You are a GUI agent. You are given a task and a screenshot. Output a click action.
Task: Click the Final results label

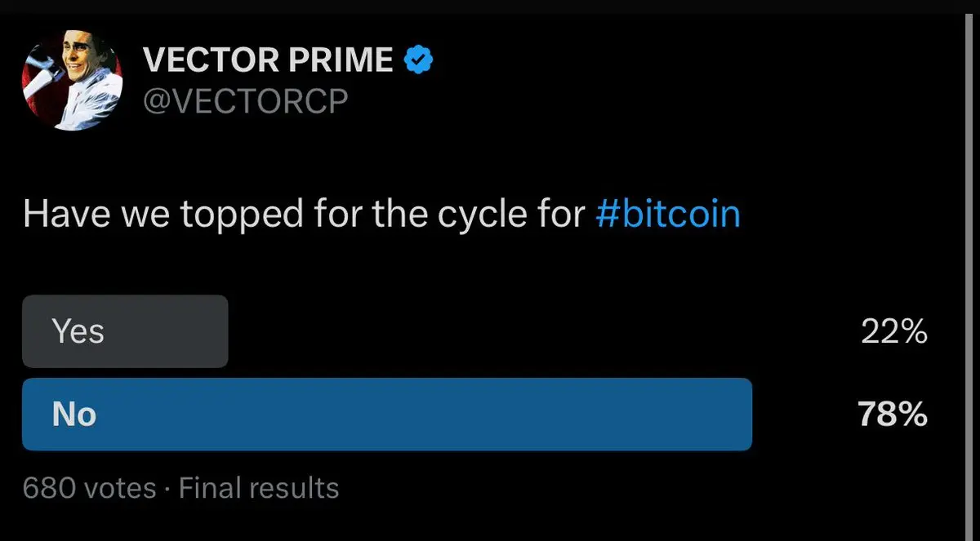[x=259, y=488]
